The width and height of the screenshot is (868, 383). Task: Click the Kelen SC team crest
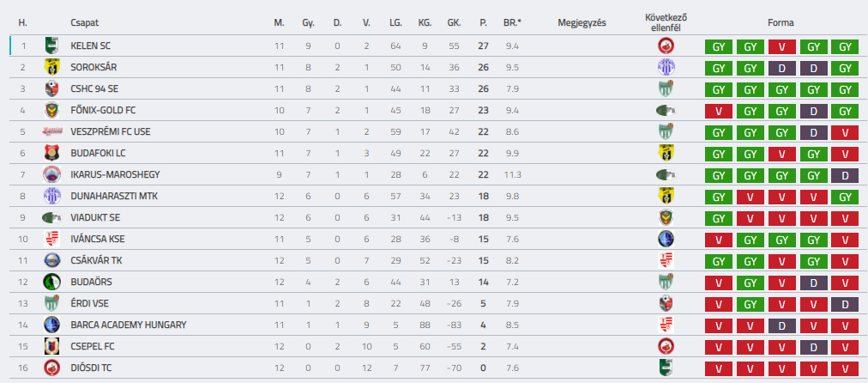52,46
